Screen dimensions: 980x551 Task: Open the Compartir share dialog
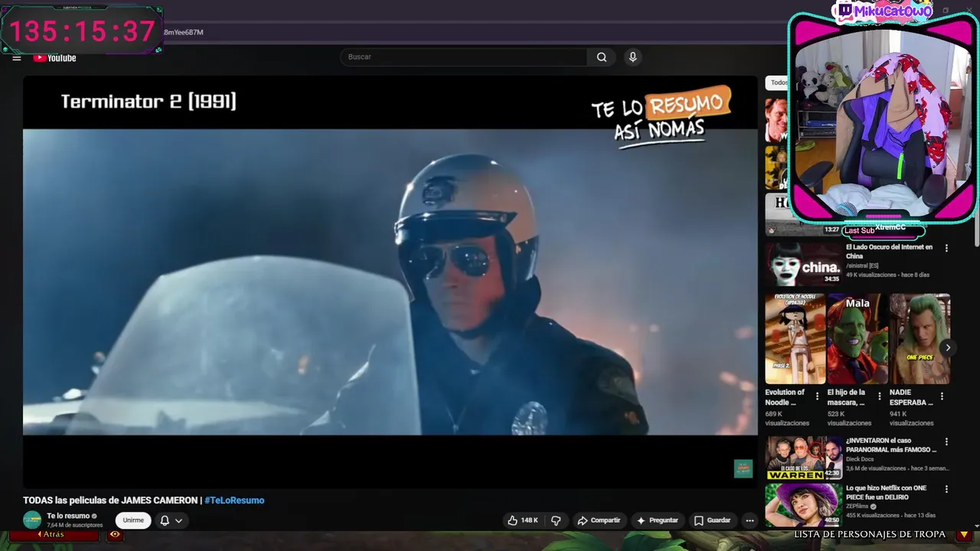click(x=599, y=520)
